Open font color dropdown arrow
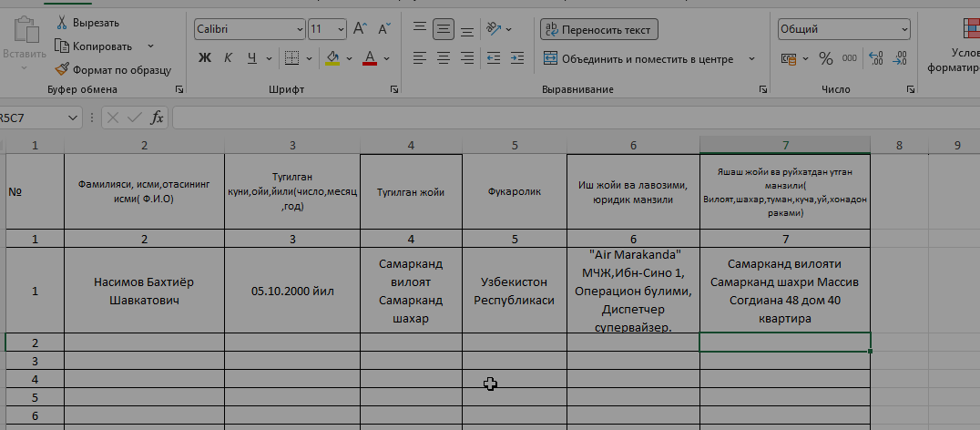The height and width of the screenshot is (430, 980). [387, 58]
